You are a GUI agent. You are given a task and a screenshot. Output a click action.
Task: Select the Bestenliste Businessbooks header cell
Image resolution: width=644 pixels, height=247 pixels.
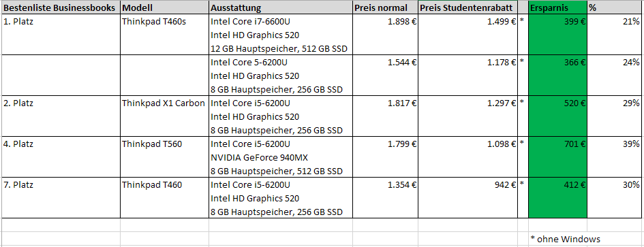click(61, 7)
